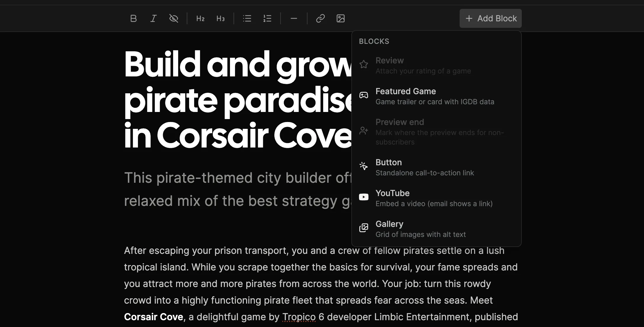Select the Featured Game block
The width and height of the screenshot is (644, 327).
(436, 96)
